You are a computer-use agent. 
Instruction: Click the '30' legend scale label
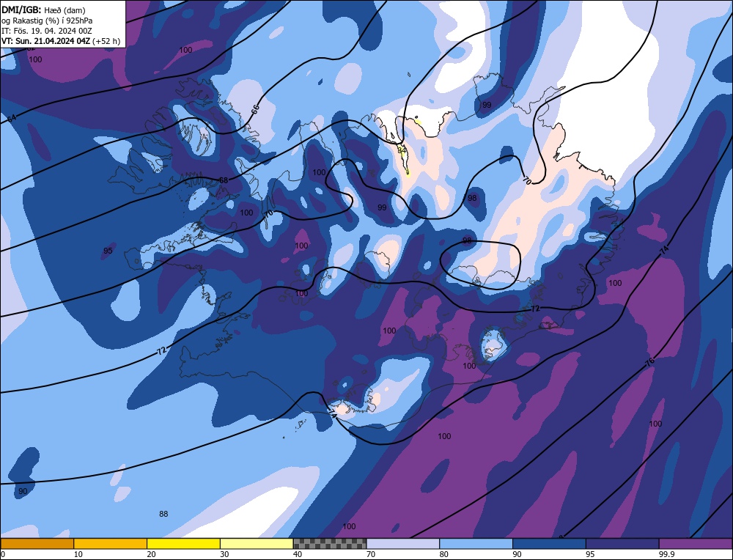[x=224, y=554]
